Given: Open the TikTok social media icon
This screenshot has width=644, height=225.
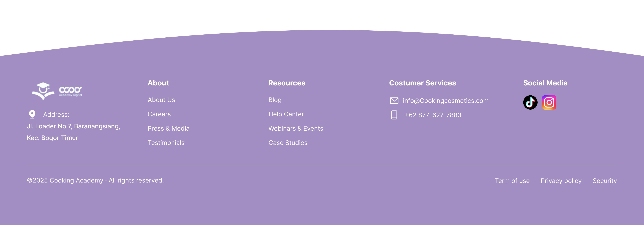Looking at the screenshot, I should [x=530, y=102].
